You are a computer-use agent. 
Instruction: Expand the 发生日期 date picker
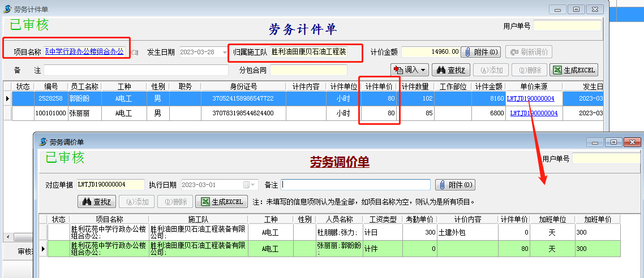pos(225,52)
